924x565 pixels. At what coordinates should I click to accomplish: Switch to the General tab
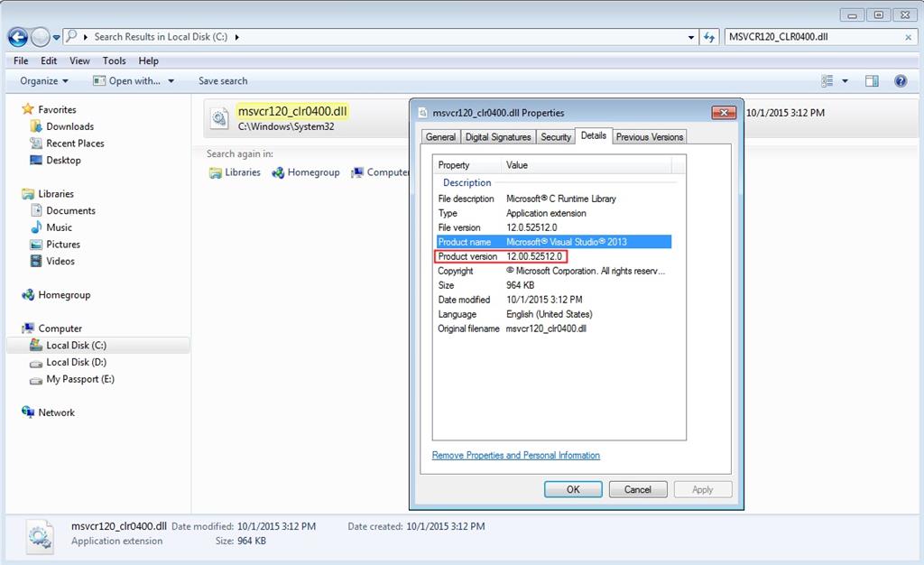pos(440,136)
